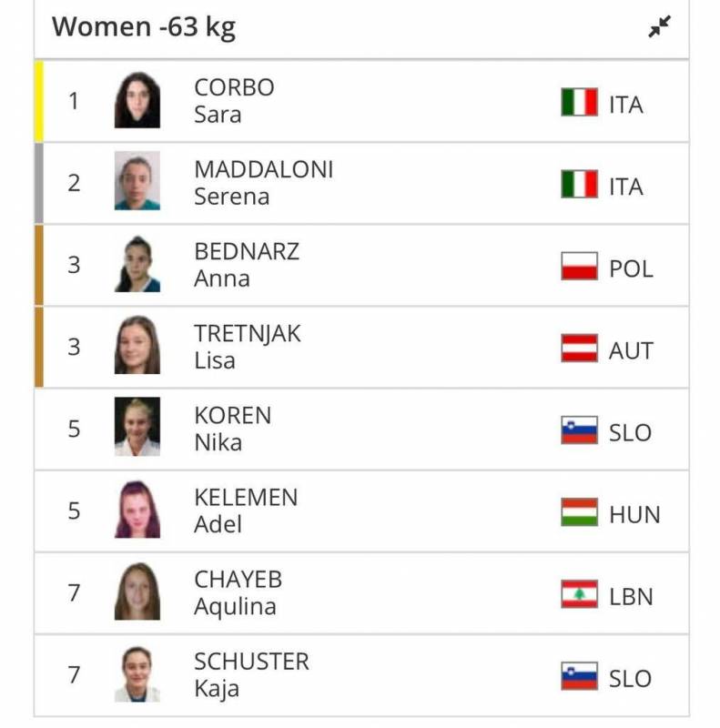
Task: Click the Women -63 kg heading
Action: [x=144, y=27]
